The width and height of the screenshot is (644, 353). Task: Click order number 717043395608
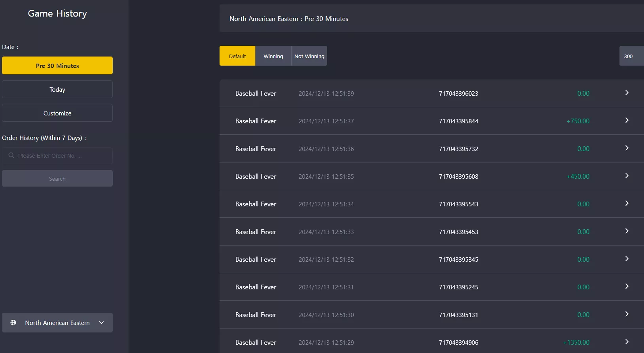(x=458, y=176)
